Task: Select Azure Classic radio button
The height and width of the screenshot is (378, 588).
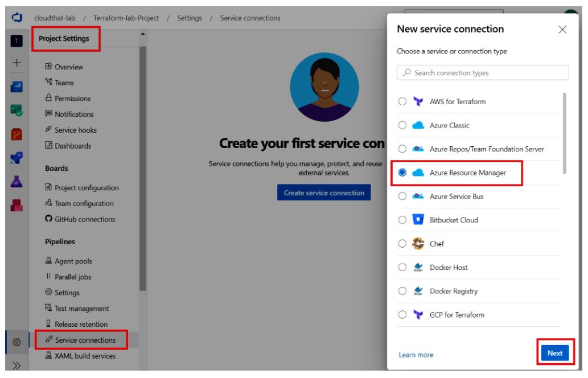Action: click(x=402, y=125)
